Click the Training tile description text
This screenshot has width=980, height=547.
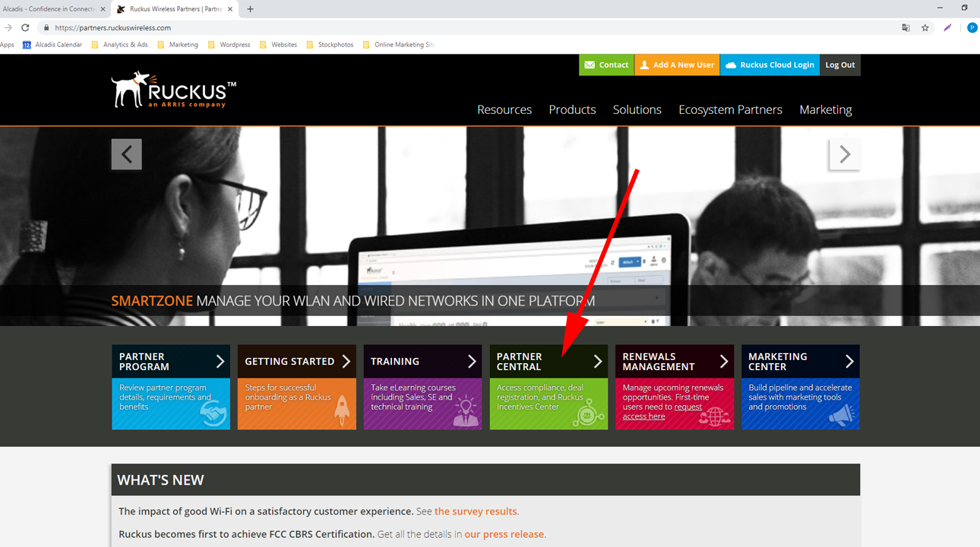point(413,397)
